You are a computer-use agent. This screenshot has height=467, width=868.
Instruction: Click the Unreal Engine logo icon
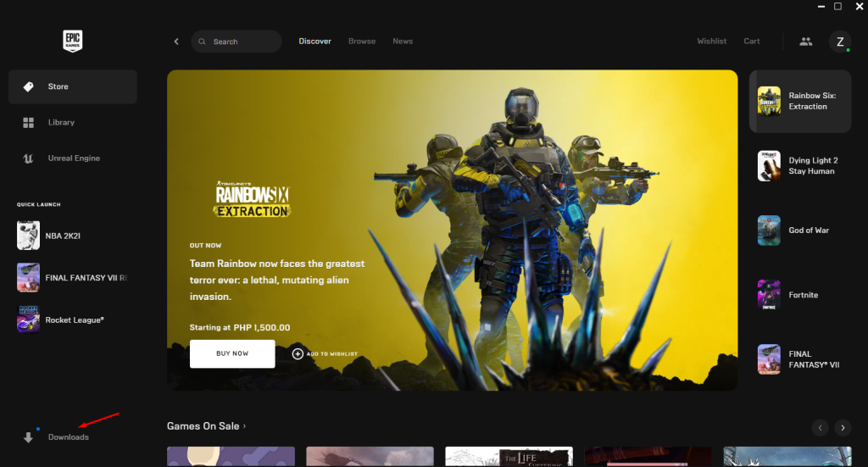pos(28,158)
